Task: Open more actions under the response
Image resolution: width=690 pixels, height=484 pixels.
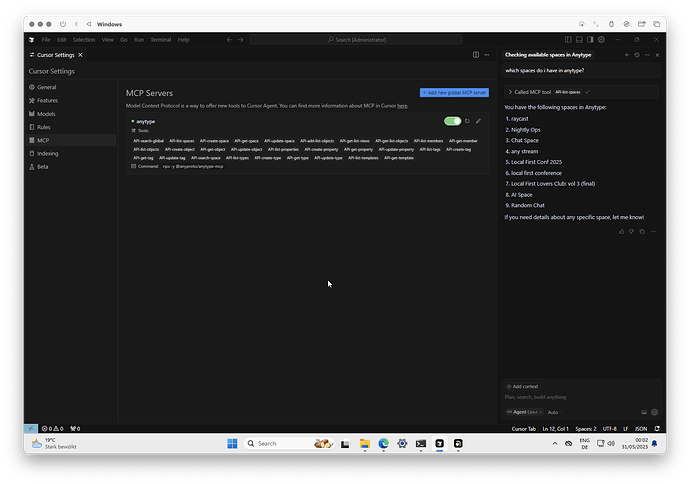Action: point(653,231)
